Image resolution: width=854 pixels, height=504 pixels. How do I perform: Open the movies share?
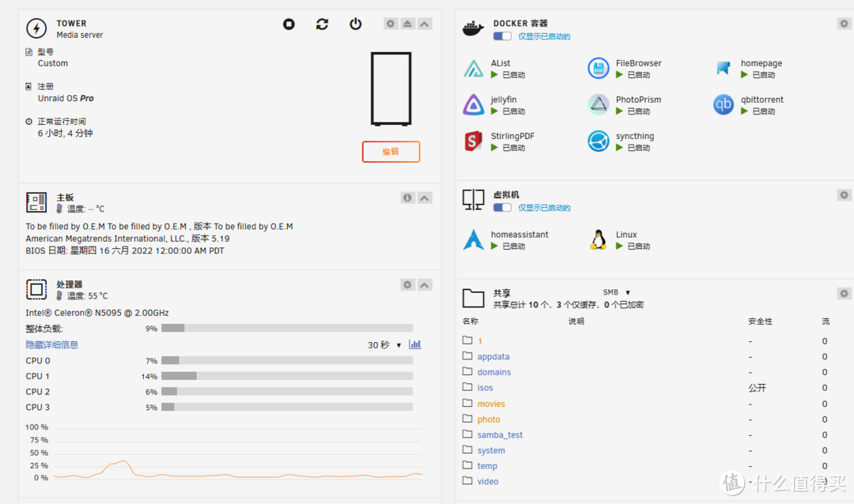pos(491,404)
